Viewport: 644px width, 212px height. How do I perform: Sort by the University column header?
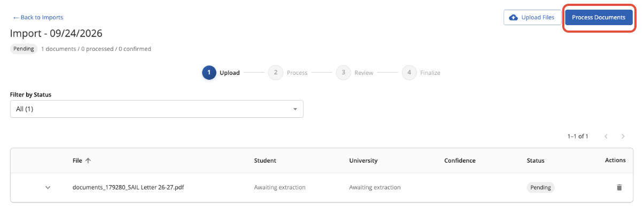[363, 161]
